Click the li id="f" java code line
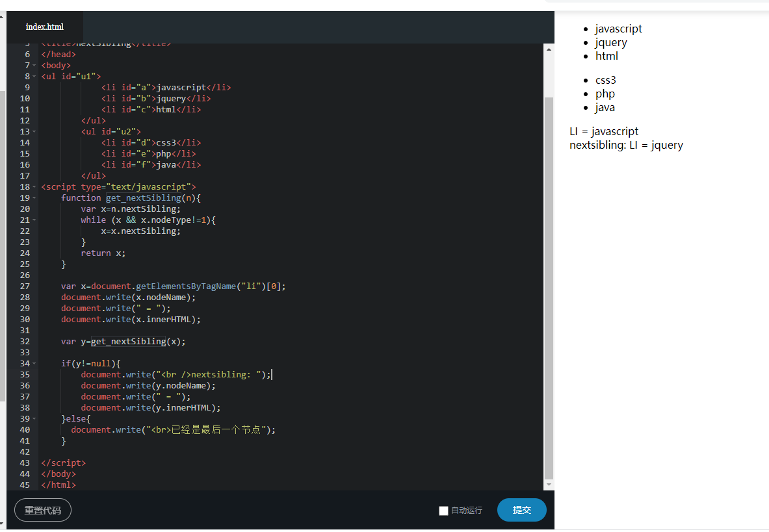The height and width of the screenshot is (532, 769). pos(151,164)
